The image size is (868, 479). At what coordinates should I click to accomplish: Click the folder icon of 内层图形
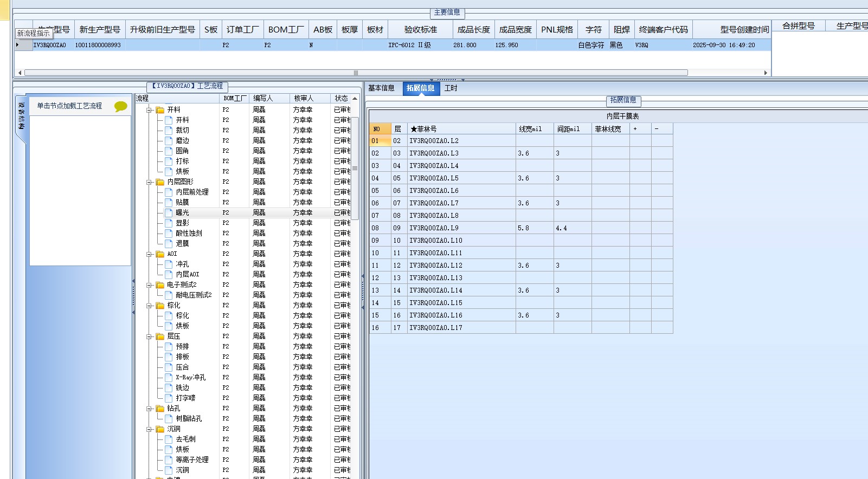pyautogui.click(x=160, y=182)
